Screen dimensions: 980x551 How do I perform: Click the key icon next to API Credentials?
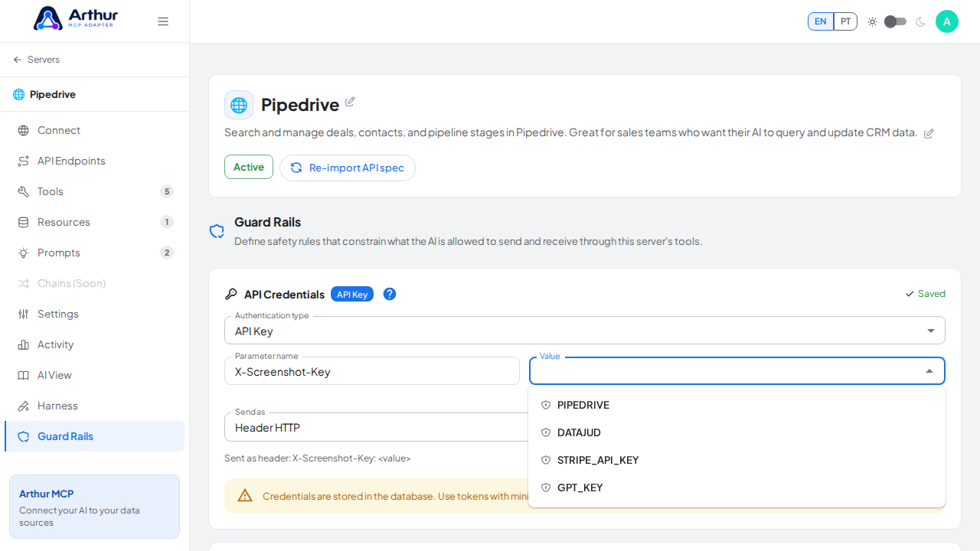pyautogui.click(x=231, y=294)
